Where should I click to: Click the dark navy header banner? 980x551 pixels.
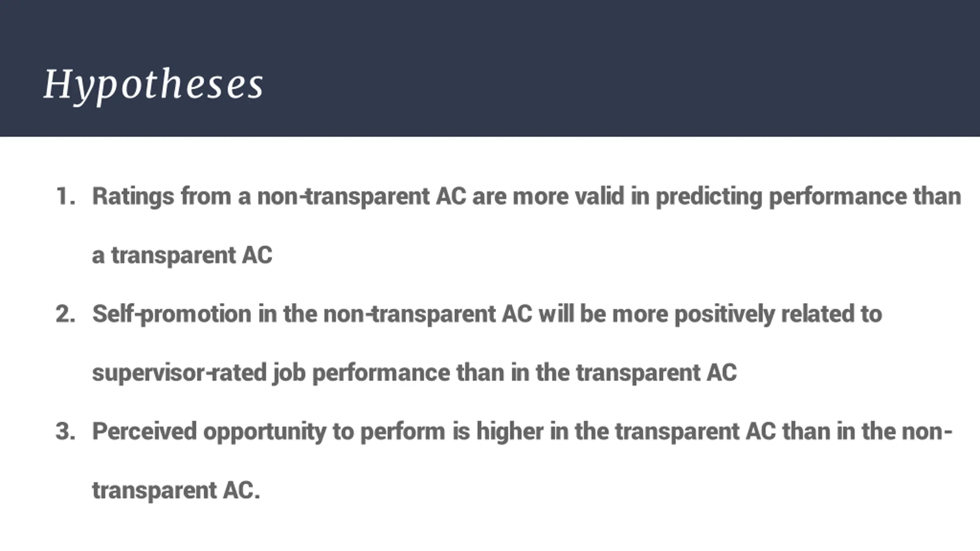click(x=490, y=68)
